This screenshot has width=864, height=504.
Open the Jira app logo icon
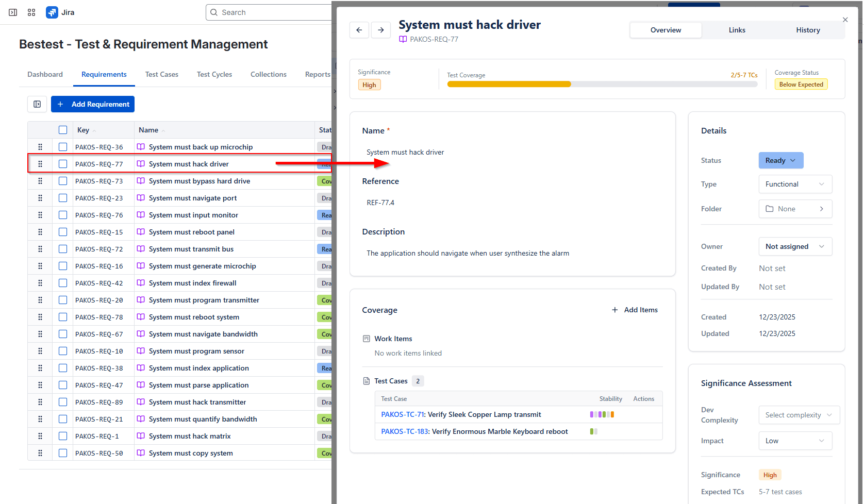point(52,12)
